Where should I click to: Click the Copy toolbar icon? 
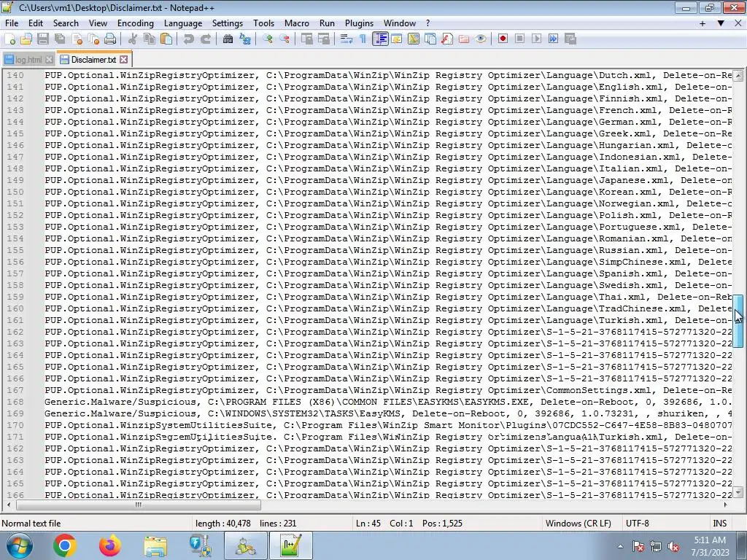pyautogui.click(x=150, y=39)
